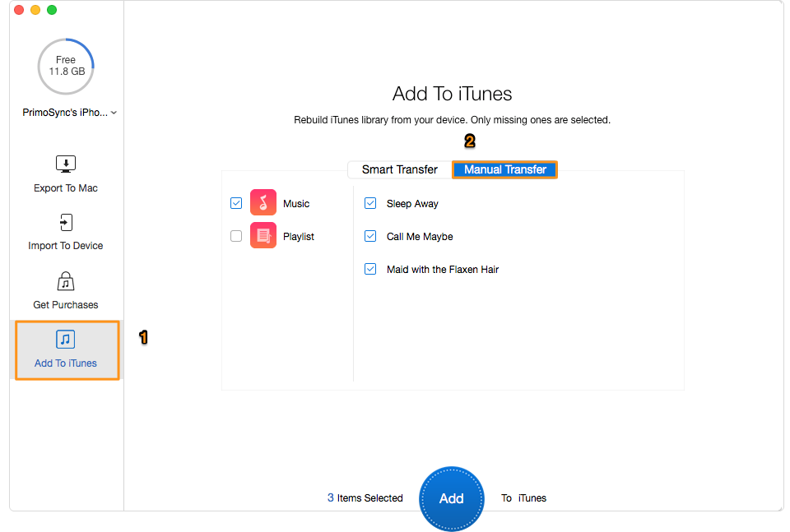Screen dimensions: 790x532
Task: Click the Export To Mac label
Action: [x=66, y=188]
